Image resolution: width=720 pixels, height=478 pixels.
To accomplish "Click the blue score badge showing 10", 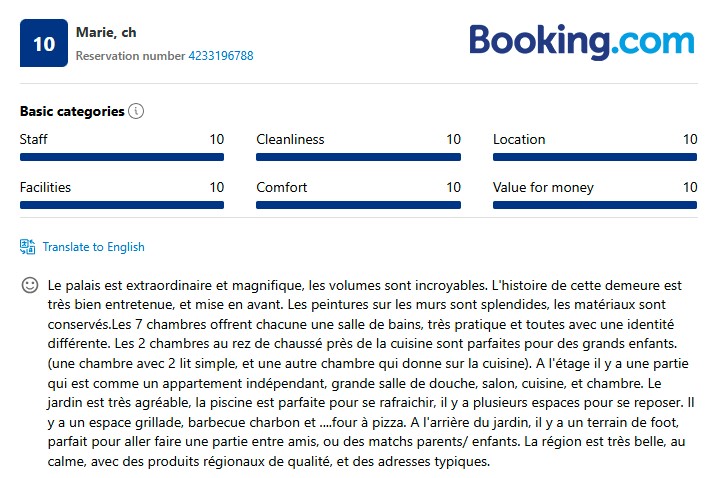I will [44, 43].
